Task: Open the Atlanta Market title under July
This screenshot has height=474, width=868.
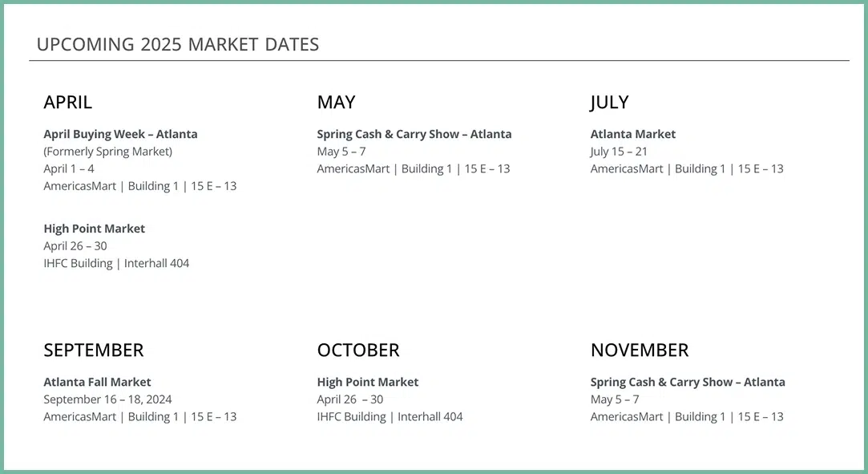Action: point(633,134)
